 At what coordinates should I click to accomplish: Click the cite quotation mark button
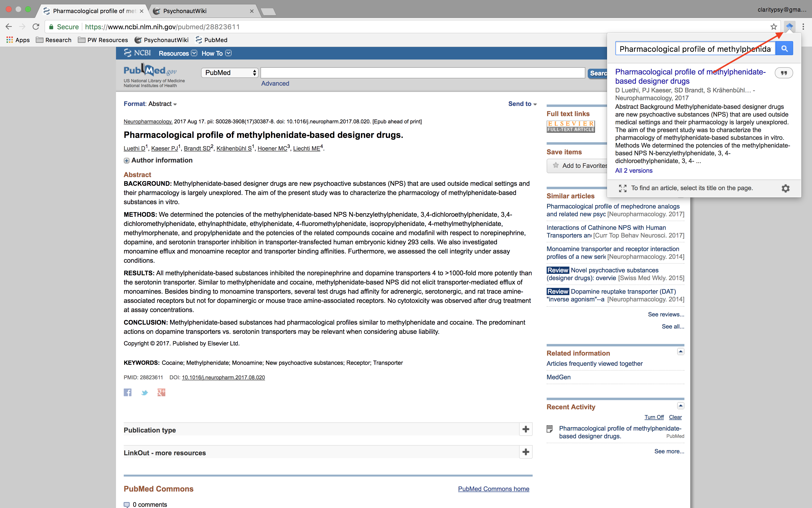point(783,73)
